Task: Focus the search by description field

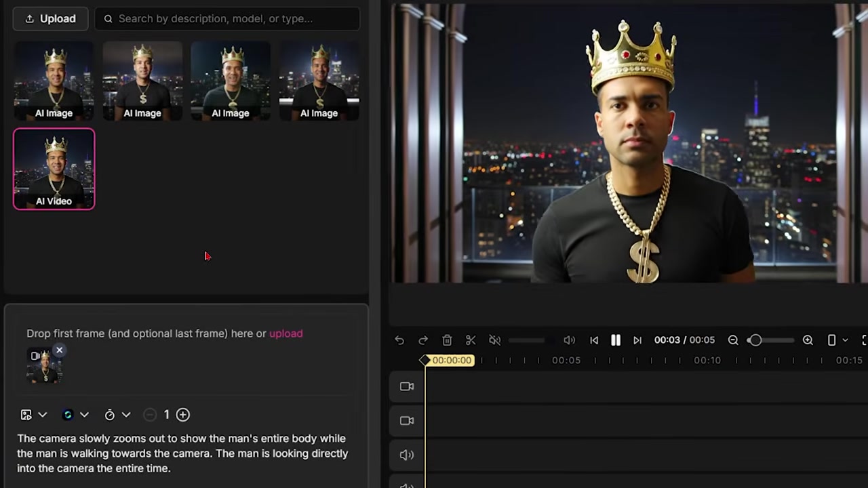Action: [227, 18]
